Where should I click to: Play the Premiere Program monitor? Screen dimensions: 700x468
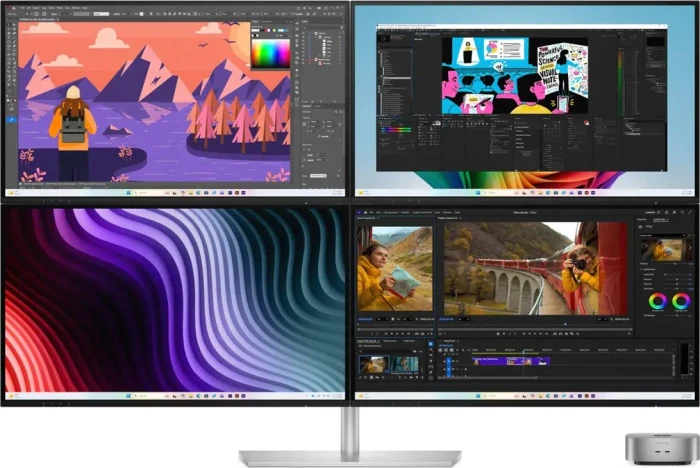click(x=535, y=334)
